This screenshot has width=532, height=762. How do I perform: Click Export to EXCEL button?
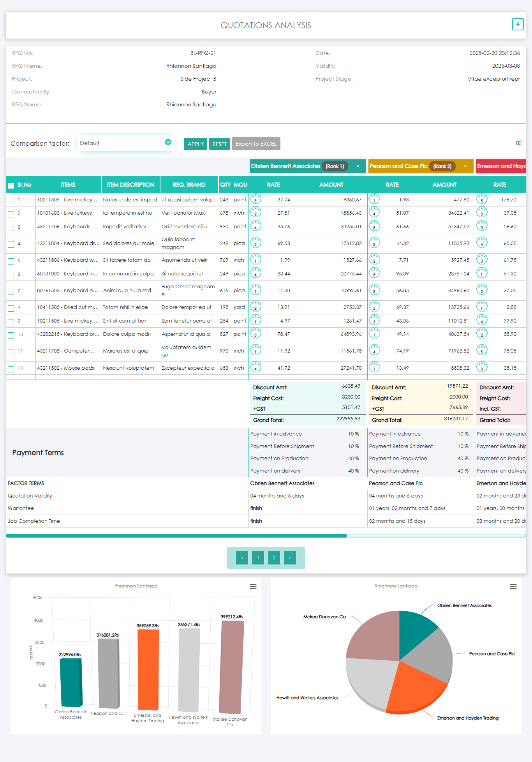pos(256,144)
